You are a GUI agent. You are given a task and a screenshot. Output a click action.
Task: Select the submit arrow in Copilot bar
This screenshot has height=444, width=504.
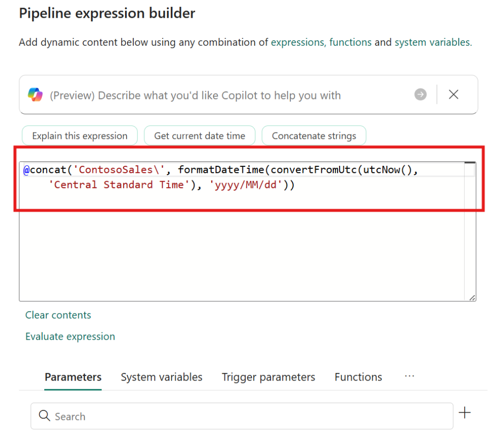coord(420,95)
